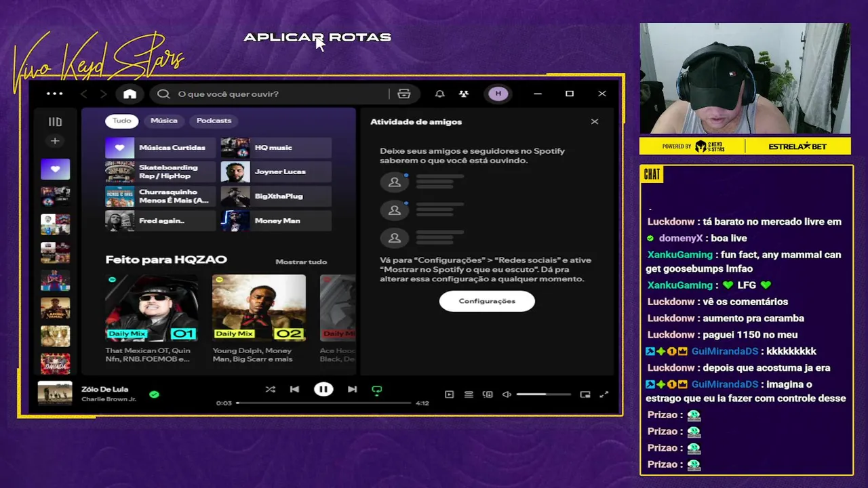
Task: Open the miniplayer icon
Action: coord(585,394)
